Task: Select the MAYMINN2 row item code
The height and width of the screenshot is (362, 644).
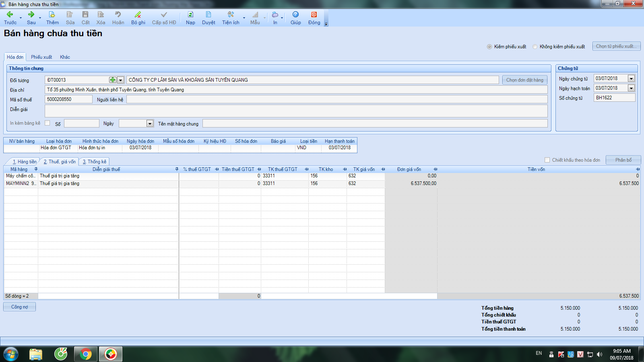Action: click(21, 183)
